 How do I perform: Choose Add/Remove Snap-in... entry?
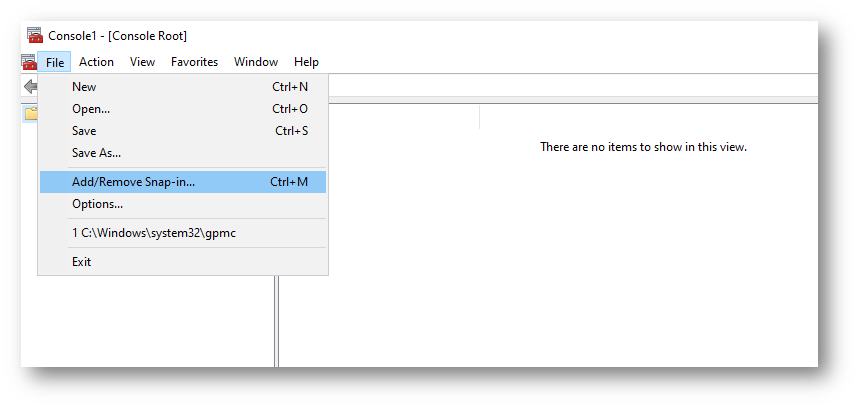coord(183,182)
